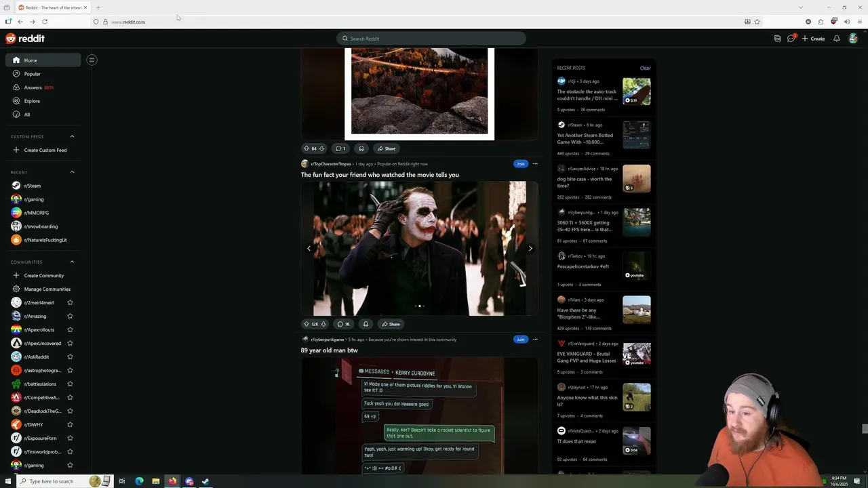Open the All feed in sidebar
This screenshot has height=488, width=868.
coord(43,115)
